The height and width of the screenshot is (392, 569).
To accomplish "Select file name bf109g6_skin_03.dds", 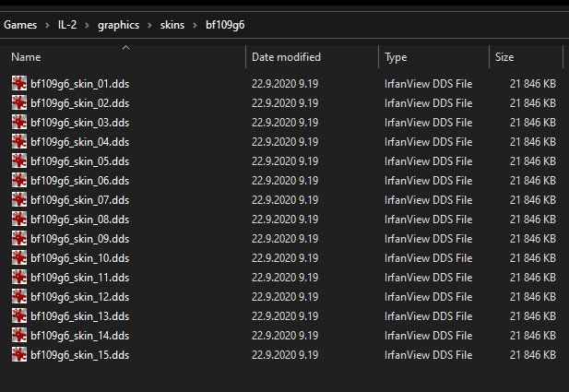I will (x=80, y=123).
